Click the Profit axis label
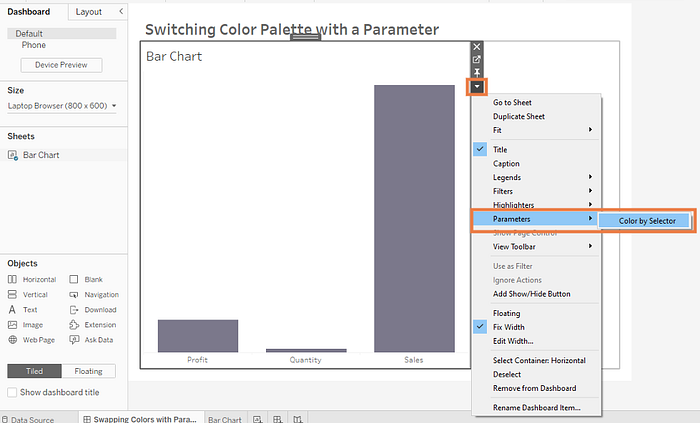 click(197, 360)
